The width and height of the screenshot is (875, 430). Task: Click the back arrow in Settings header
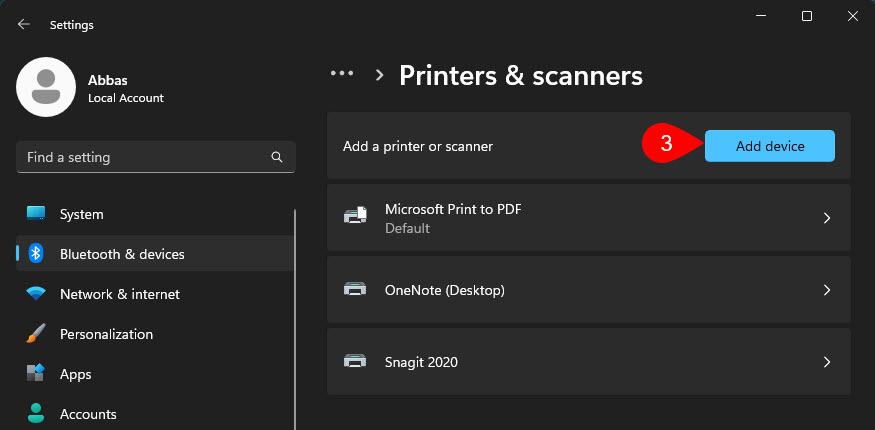(x=23, y=24)
